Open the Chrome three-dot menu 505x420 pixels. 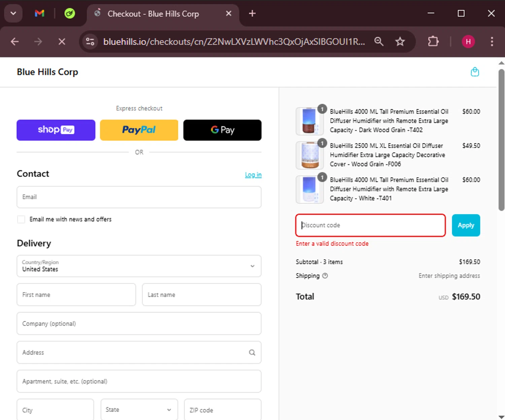492,42
